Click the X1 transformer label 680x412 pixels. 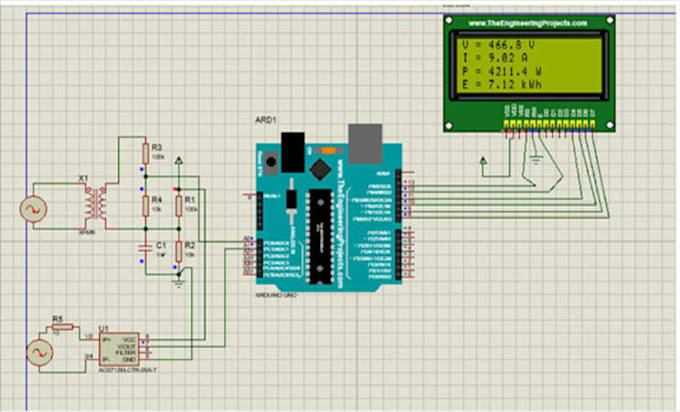pyautogui.click(x=83, y=178)
